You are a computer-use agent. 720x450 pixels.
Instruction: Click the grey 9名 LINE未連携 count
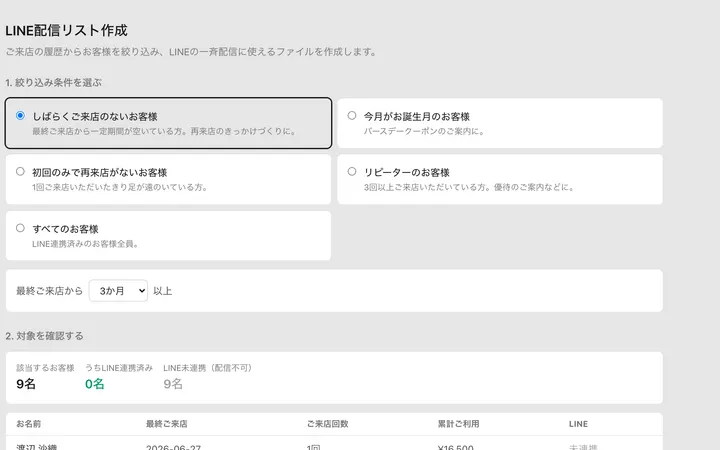173,384
